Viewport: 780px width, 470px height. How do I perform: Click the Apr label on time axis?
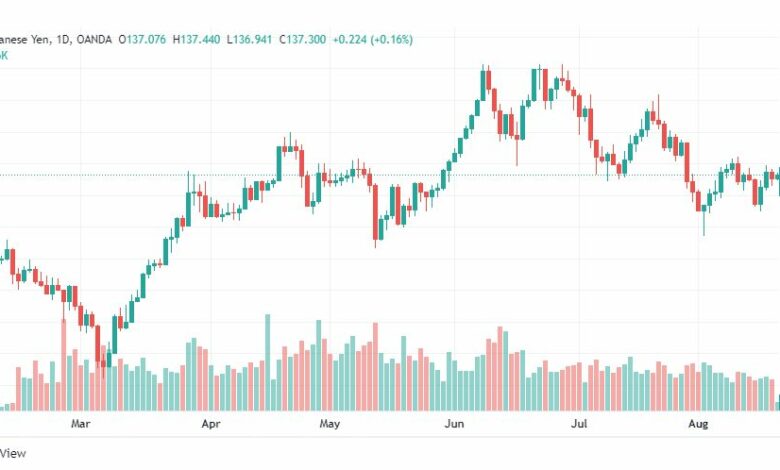[211, 424]
